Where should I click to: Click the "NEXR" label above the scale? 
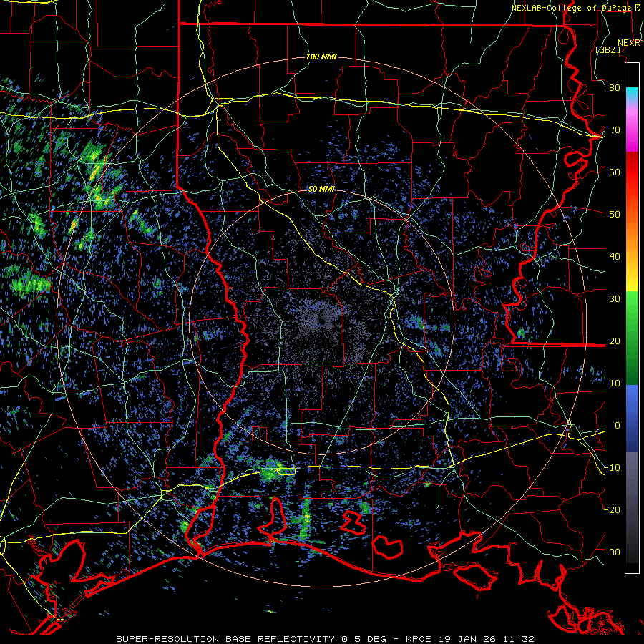coord(629,43)
